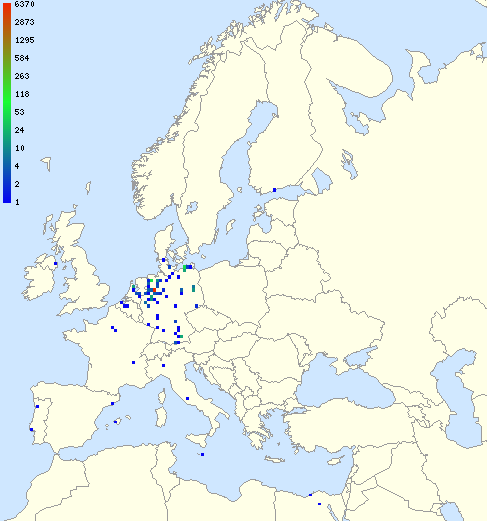This screenshot has width=487, height=521.
Task: Select the blue point on Portugal's coast near Lisbon
Action: (31, 430)
